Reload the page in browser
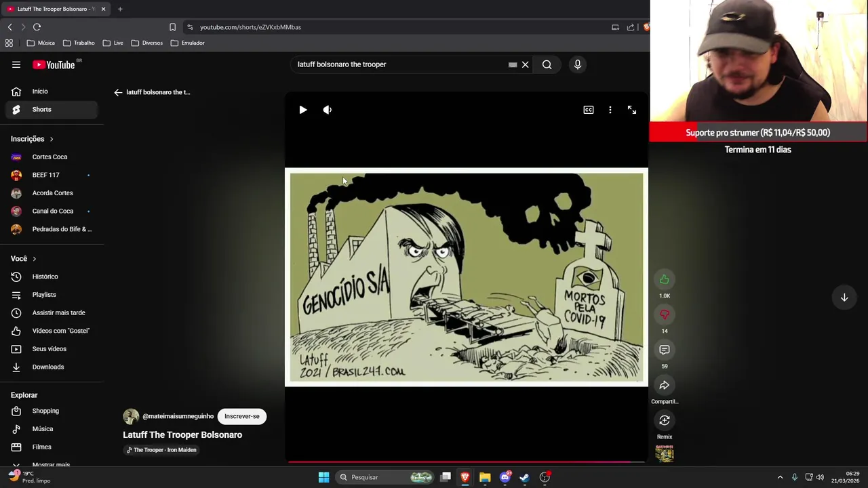The image size is (868, 488). click(x=37, y=27)
